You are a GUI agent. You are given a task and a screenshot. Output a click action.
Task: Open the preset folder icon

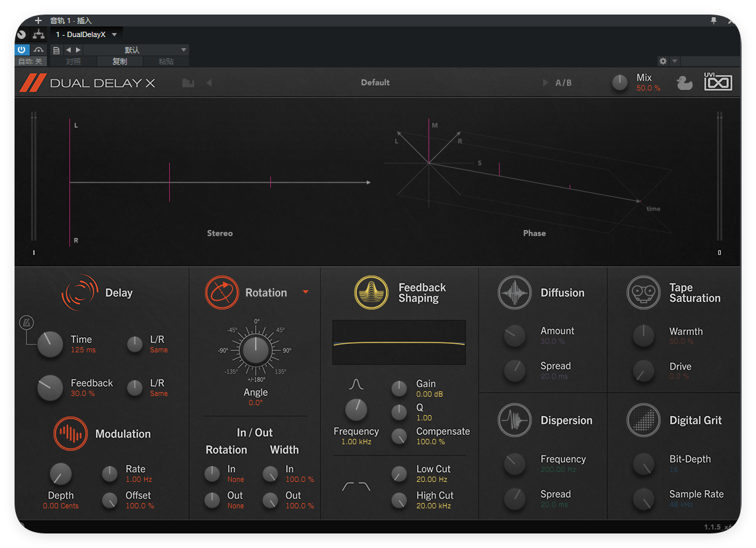[188, 83]
